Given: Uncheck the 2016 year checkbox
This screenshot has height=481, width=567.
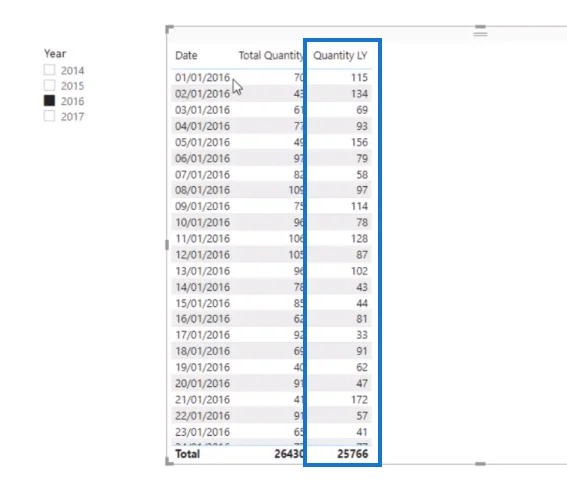Looking at the screenshot, I should (50, 101).
